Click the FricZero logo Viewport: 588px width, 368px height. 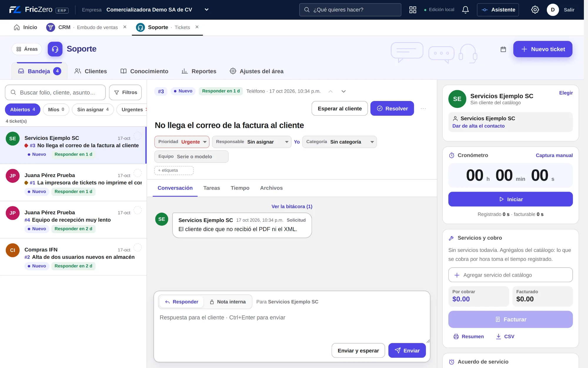39,10
